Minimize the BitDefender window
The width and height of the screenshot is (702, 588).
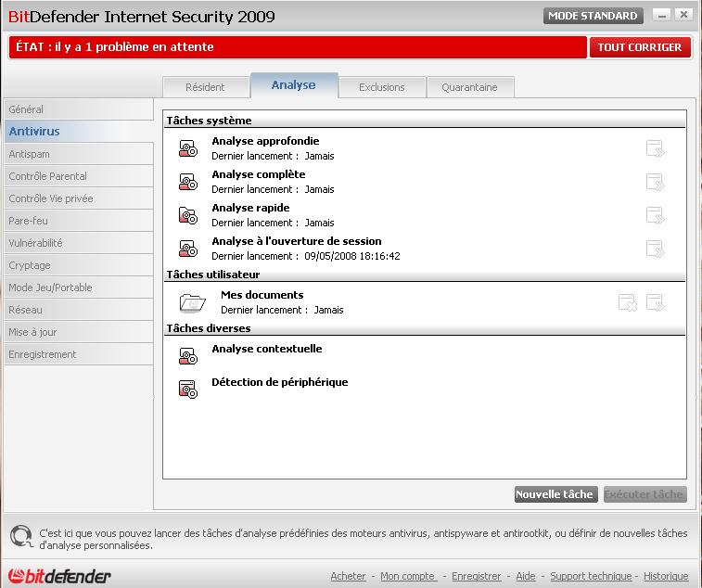[662, 15]
